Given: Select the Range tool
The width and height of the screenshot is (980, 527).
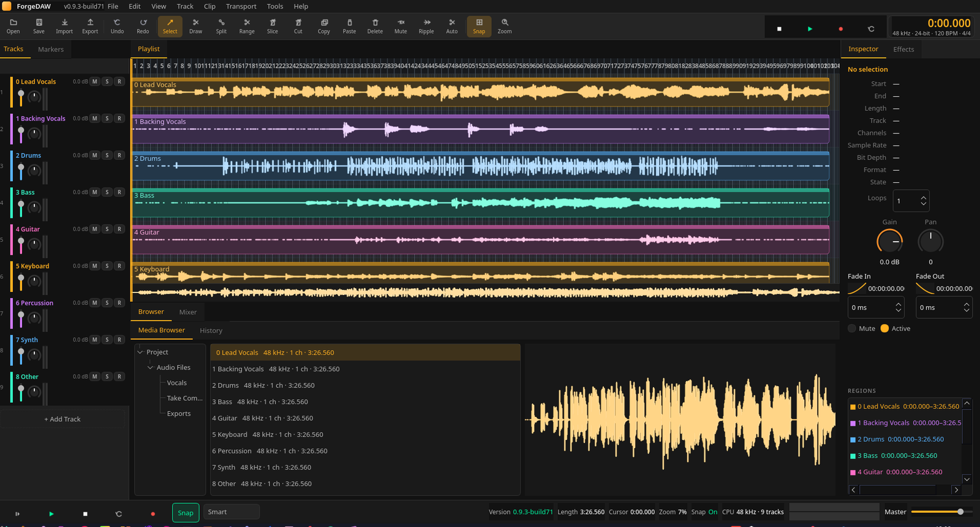Looking at the screenshot, I should [x=247, y=26].
